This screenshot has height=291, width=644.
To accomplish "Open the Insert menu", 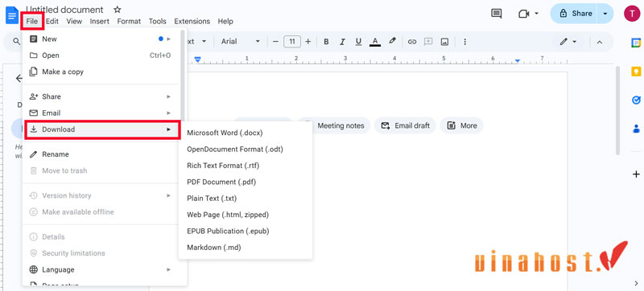I will [x=100, y=22].
